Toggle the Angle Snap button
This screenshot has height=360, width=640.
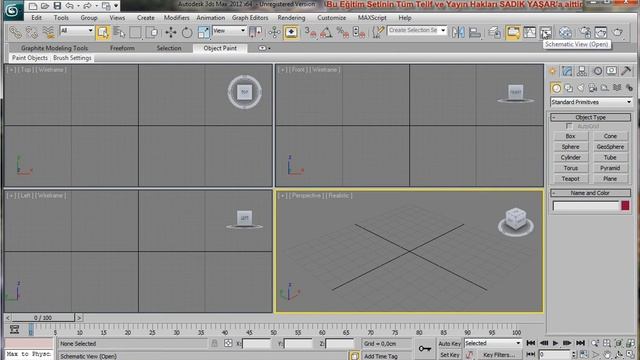click(x=326, y=32)
